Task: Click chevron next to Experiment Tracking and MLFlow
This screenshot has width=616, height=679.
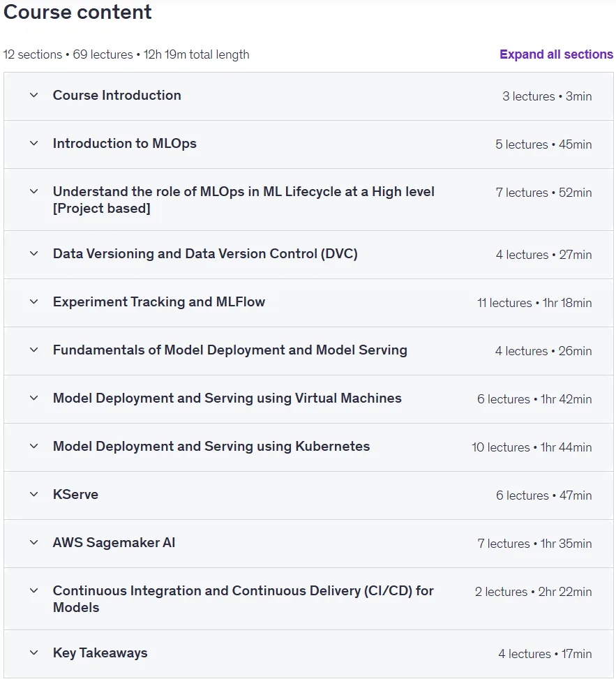Action: pyautogui.click(x=33, y=302)
